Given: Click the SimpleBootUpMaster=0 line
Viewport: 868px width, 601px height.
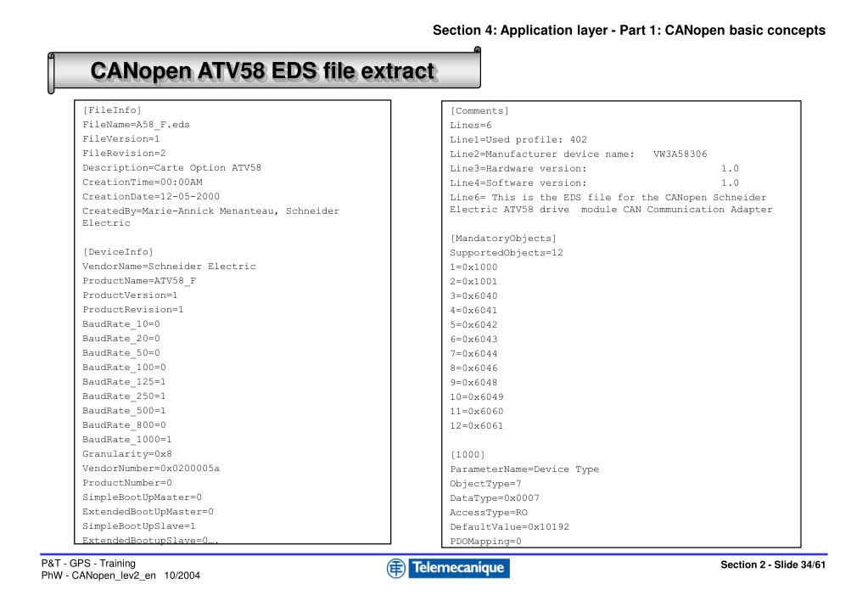Looking at the screenshot, I should 143,497.
